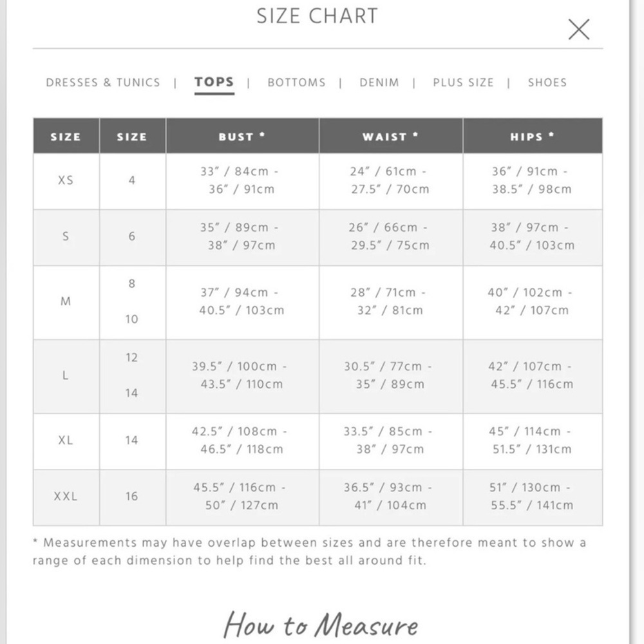The width and height of the screenshot is (644, 644).
Task: Click the Hips column header
Action: coord(533,136)
